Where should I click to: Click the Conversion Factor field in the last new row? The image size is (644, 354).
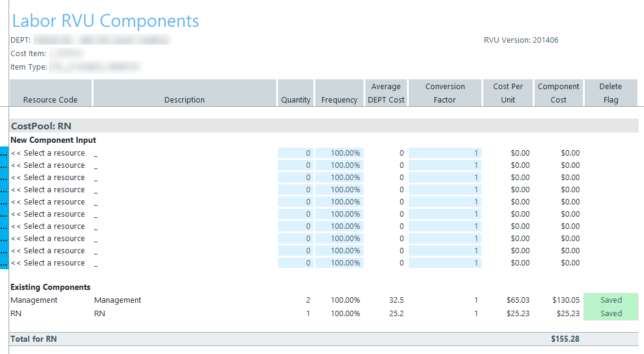click(445, 263)
